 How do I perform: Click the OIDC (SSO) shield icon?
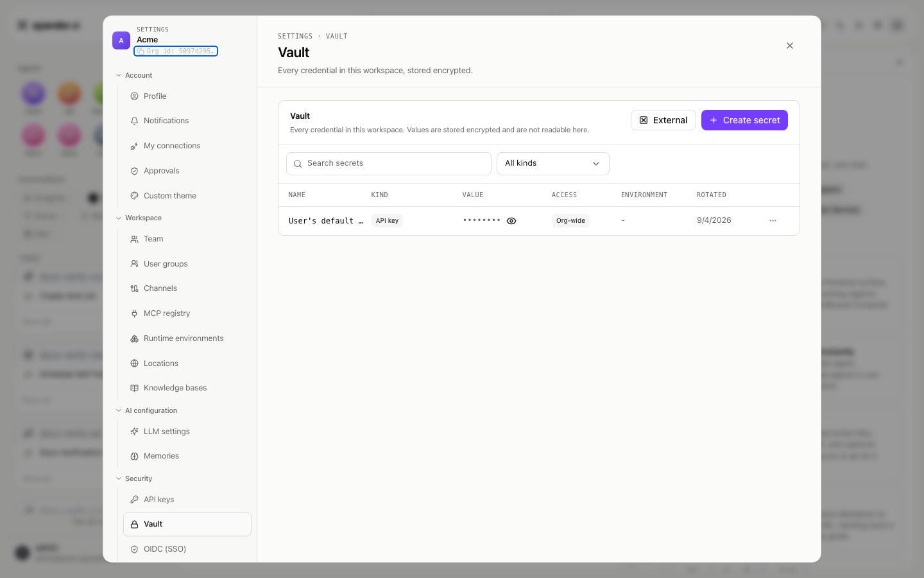pos(134,549)
